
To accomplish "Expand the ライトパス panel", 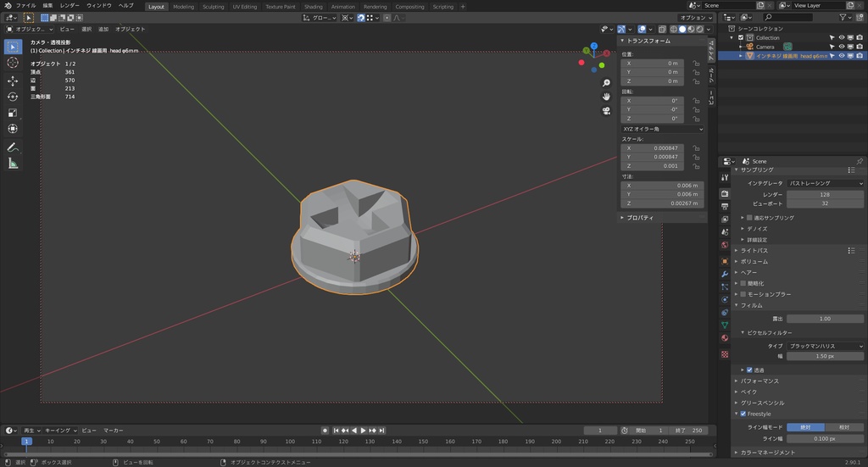I will click(x=755, y=251).
